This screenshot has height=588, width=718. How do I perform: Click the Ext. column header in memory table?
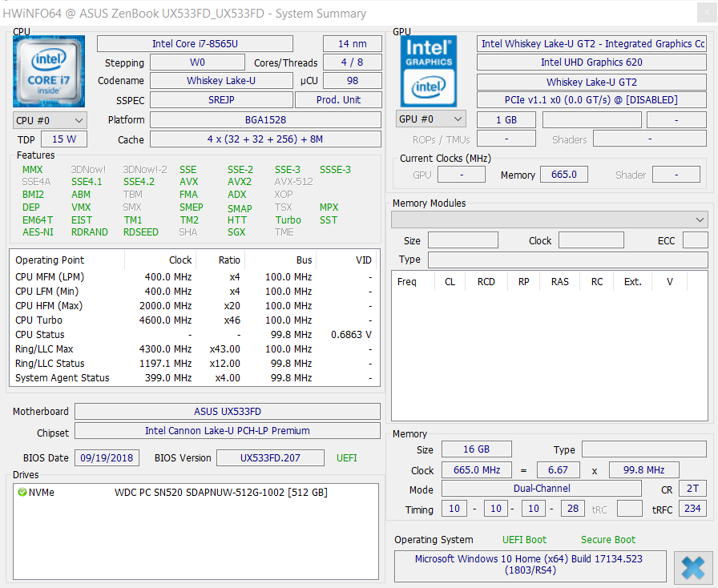coord(633,282)
